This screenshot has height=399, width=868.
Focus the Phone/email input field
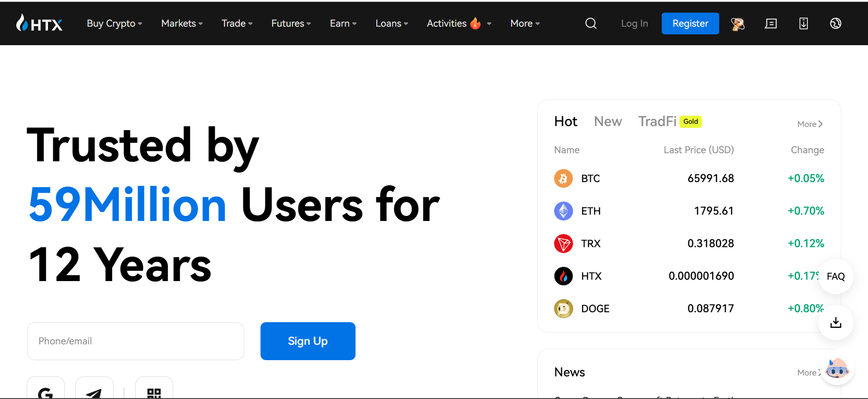tap(136, 341)
